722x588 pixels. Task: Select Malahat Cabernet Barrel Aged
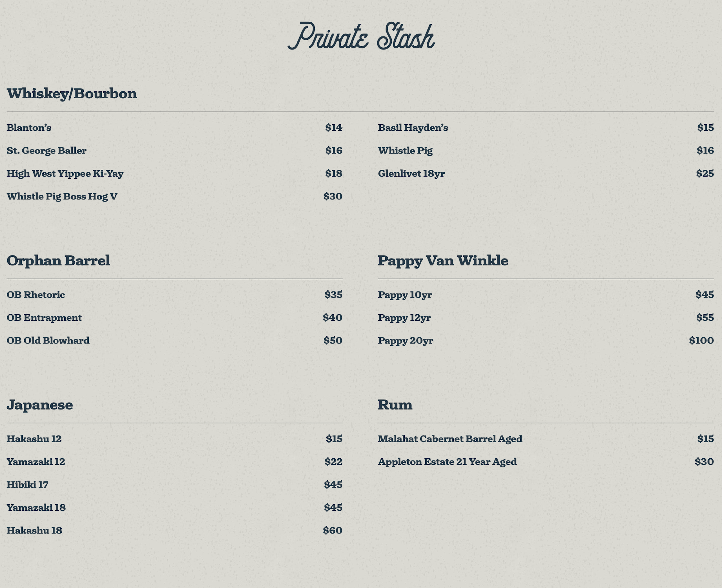click(x=450, y=439)
